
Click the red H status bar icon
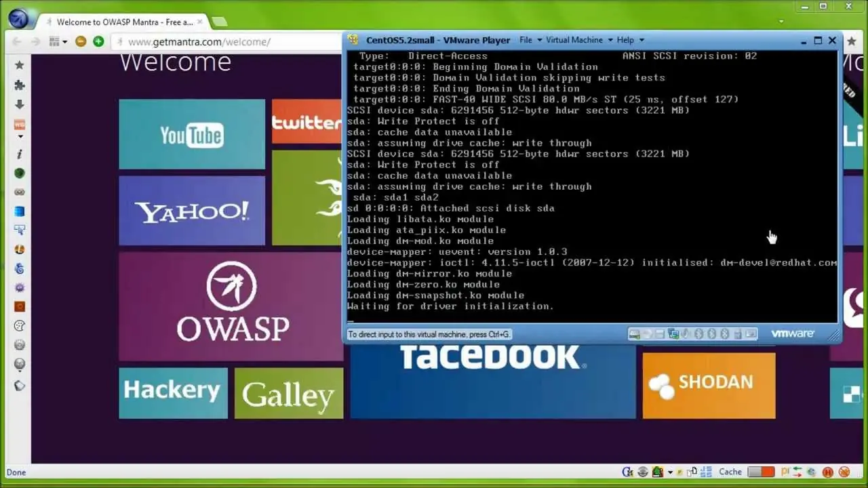tap(828, 472)
